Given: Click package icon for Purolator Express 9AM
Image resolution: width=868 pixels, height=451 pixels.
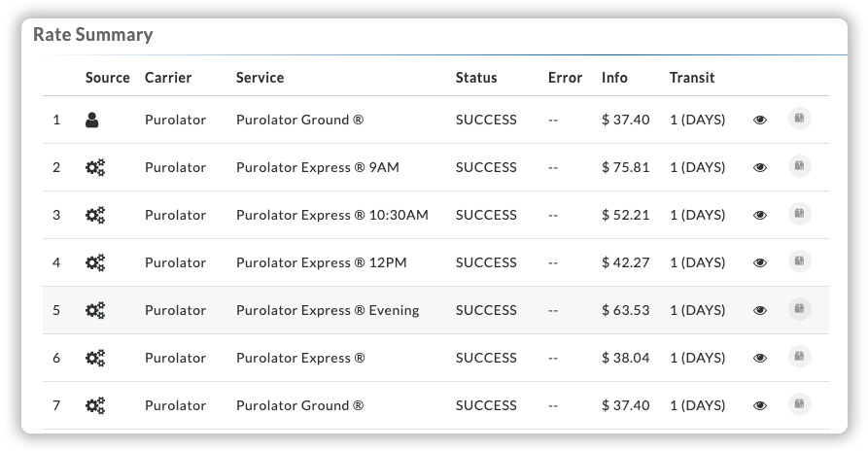Looking at the screenshot, I should [799, 166].
